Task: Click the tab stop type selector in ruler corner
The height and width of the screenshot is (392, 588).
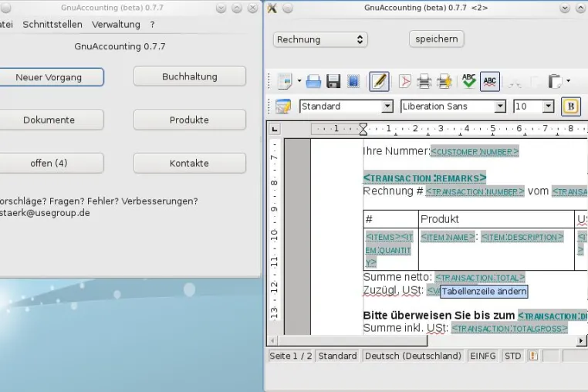Action: click(x=275, y=130)
